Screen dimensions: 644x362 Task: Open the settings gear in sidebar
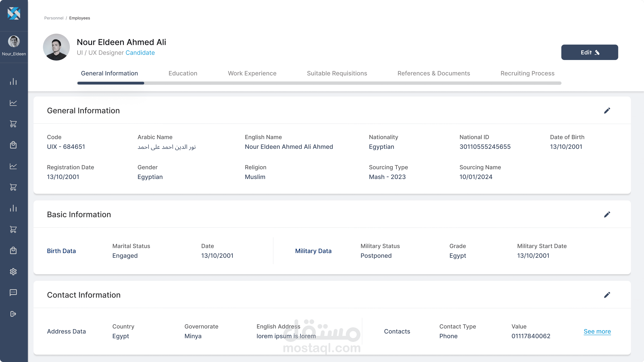click(x=13, y=271)
